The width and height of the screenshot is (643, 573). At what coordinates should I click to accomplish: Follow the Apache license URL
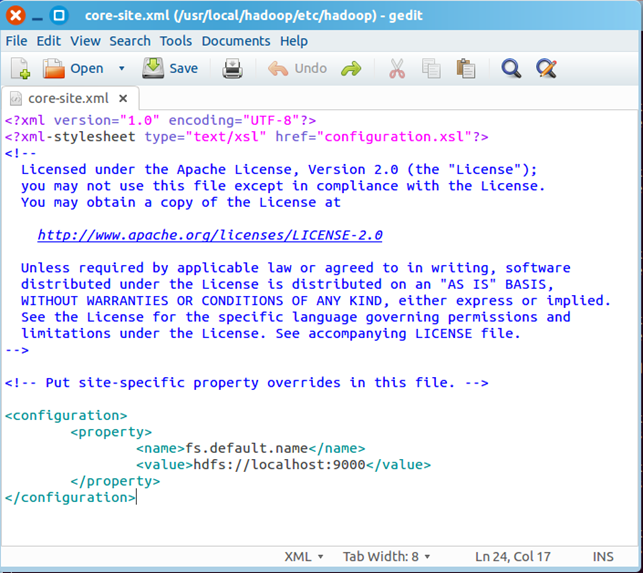pos(210,235)
